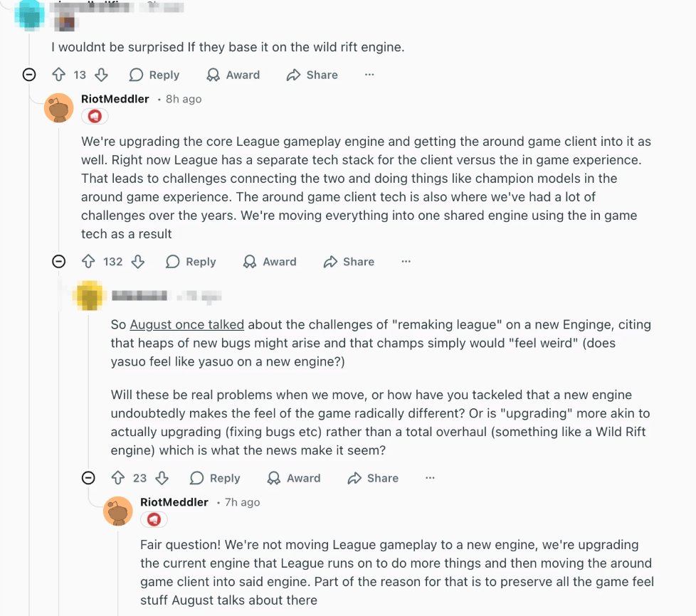Downvote RiotMeddler's 132-point comment
The image size is (696, 616).
click(138, 262)
